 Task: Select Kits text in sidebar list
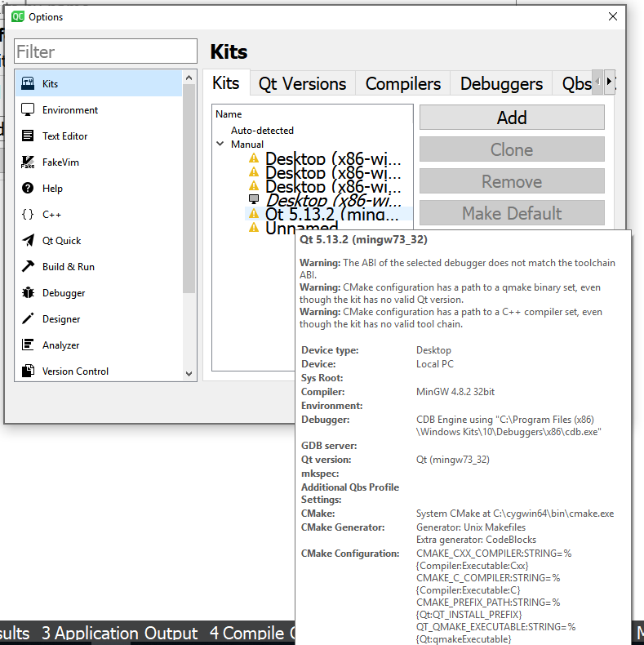click(x=50, y=84)
